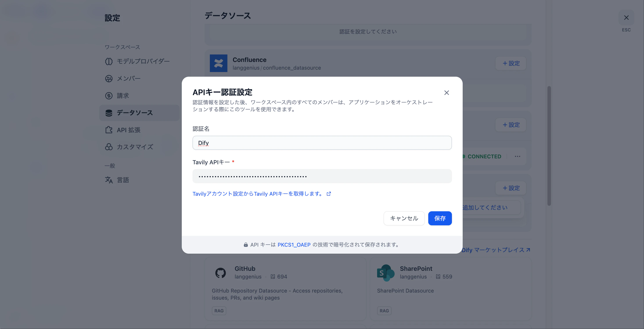Open the 請求 billing section
Screen dimensions: 644x329
(139, 96)
